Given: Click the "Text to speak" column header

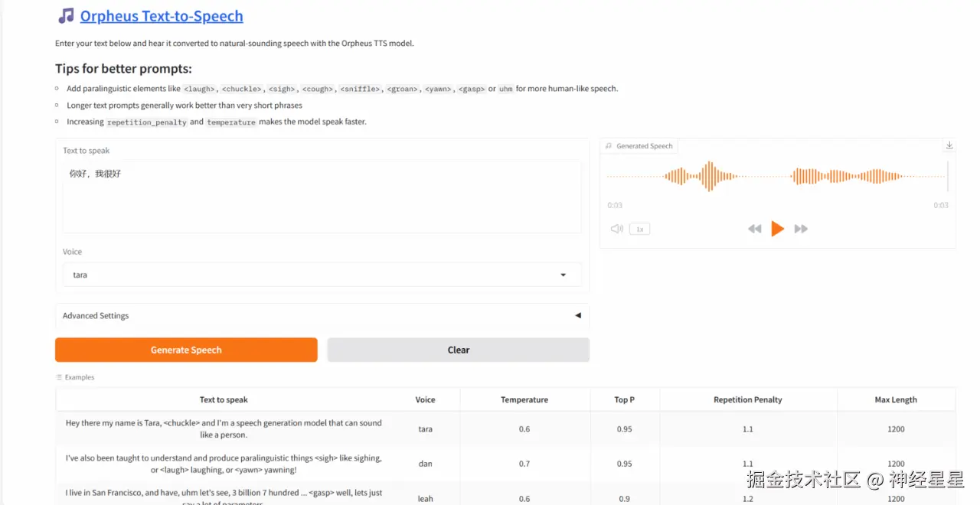Looking at the screenshot, I should click(x=224, y=399).
